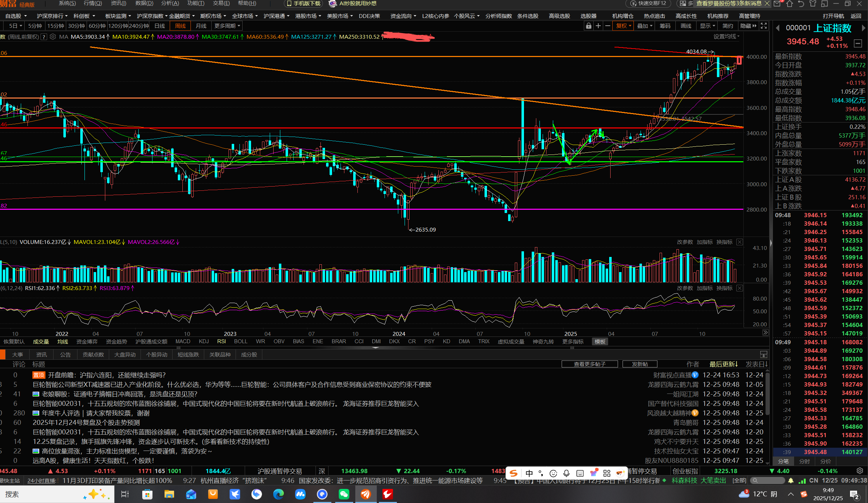
Task: Open settings gear in bottom status bar
Action: [860, 471]
